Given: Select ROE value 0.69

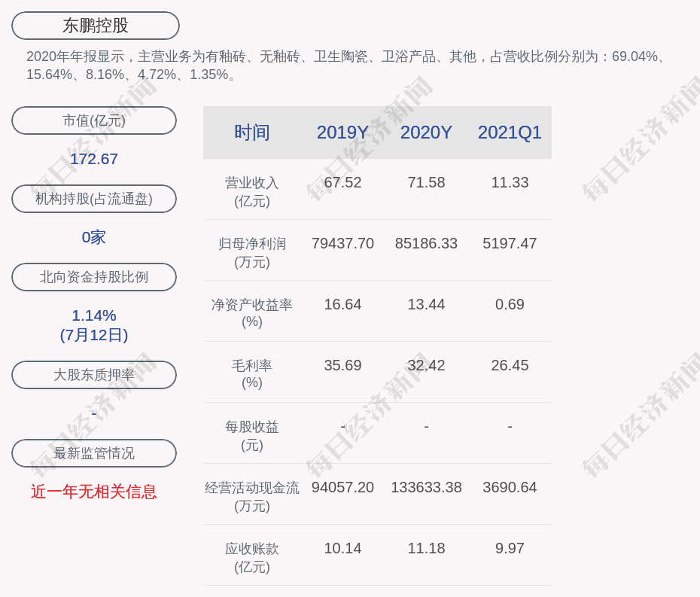Looking at the screenshot, I should [510, 305].
